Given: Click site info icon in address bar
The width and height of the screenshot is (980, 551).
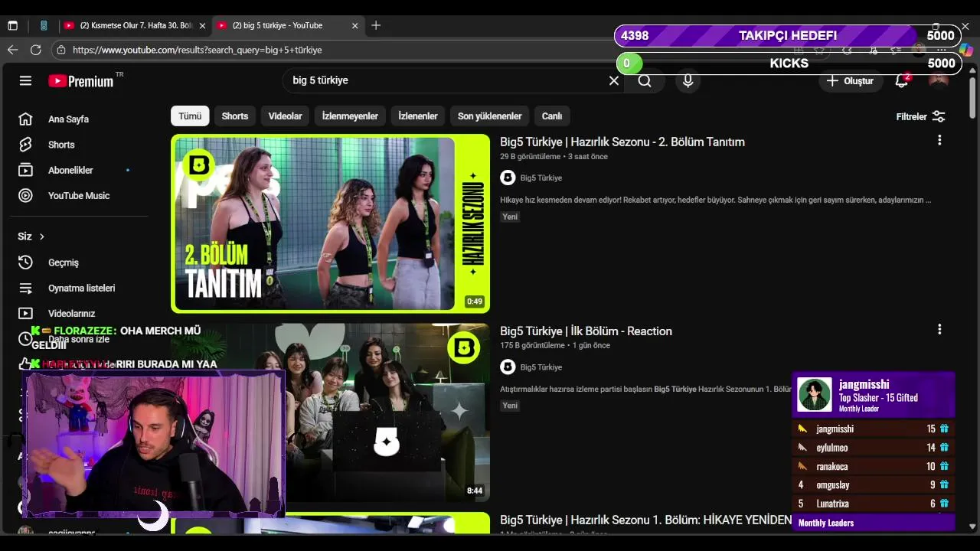Looking at the screenshot, I should 60,50.
